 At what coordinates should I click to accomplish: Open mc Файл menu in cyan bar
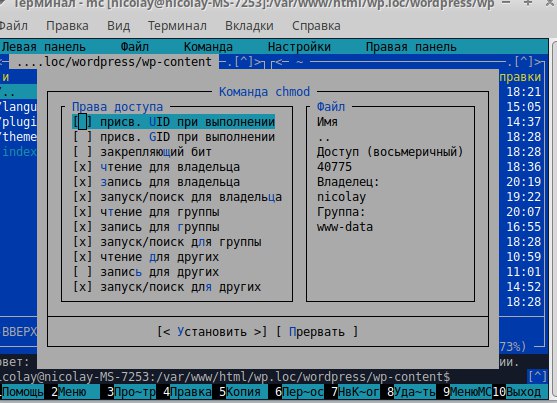pos(135,47)
